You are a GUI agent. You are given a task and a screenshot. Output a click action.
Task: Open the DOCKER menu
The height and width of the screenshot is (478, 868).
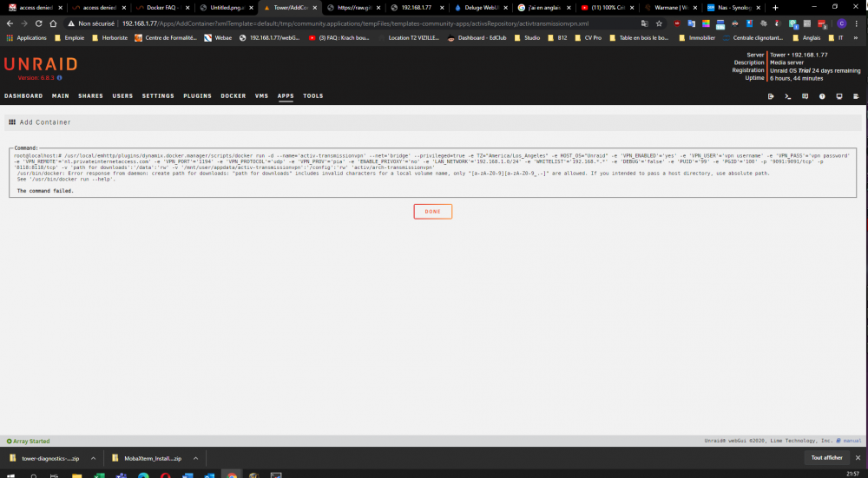[233, 96]
